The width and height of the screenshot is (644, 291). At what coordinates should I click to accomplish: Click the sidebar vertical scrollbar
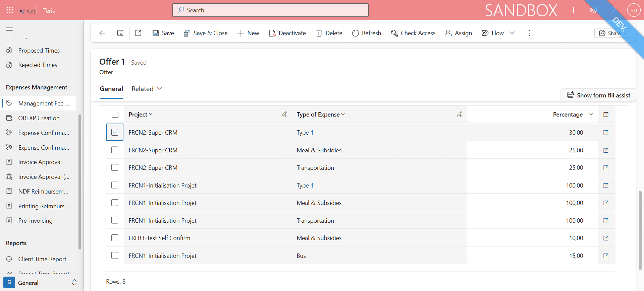point(80,182)
